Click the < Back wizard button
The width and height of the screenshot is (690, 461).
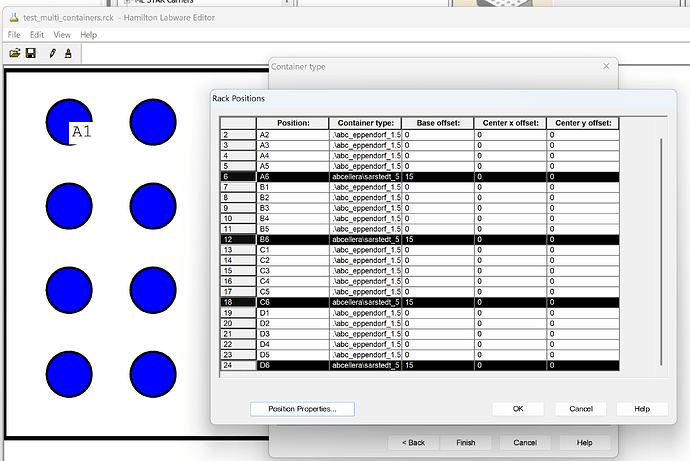pos(413,443)
